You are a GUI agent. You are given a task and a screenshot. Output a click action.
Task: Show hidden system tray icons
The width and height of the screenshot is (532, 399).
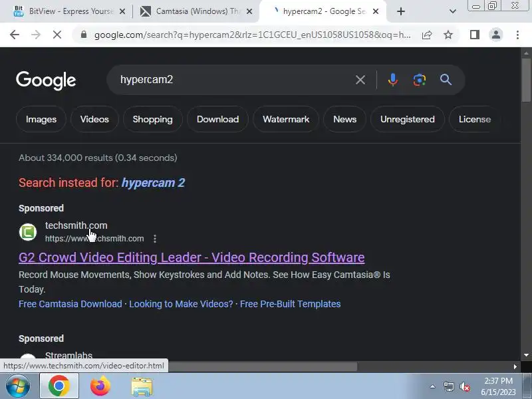(x=433, y=386)
